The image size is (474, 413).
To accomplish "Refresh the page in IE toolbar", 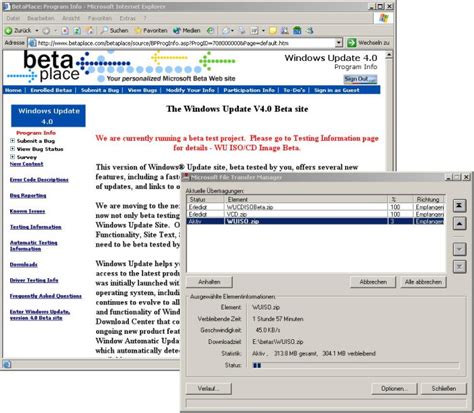I will click(x=77, y=31).
